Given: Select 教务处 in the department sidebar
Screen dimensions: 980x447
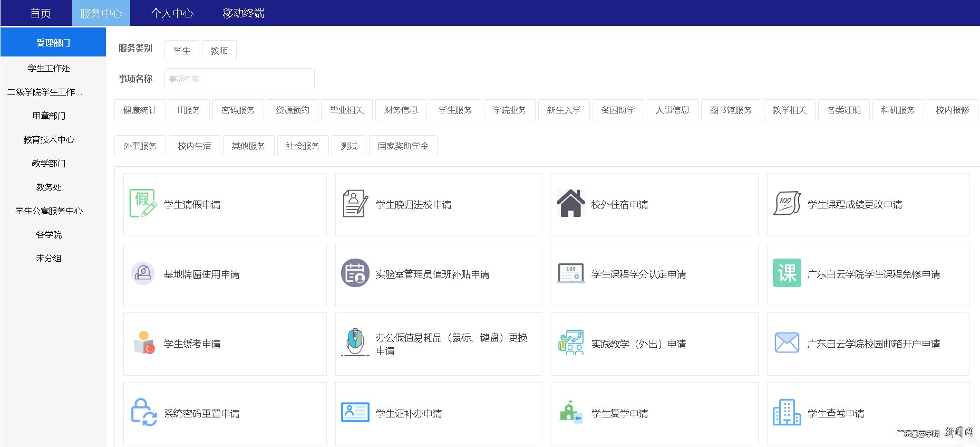Looking at the screenshot, I should (x=48, y=187).
